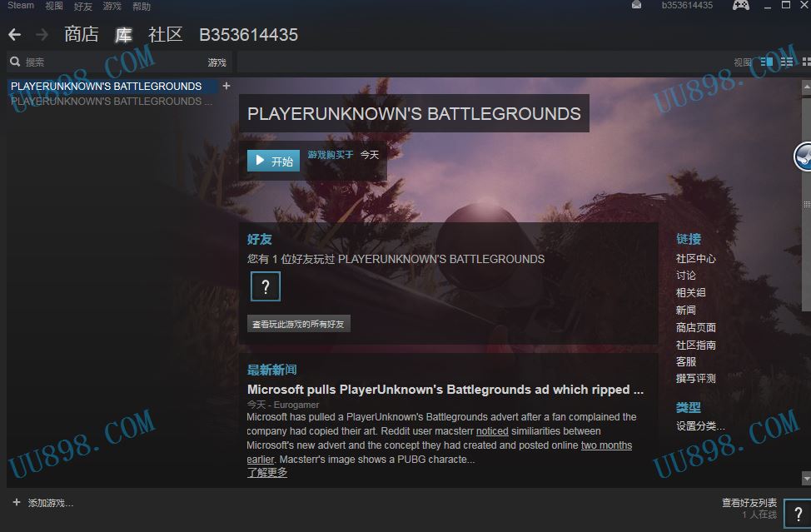Open account name b353614435 dropdown
The height and width of the screenshot is (532, 811).
tap(687, 5)
